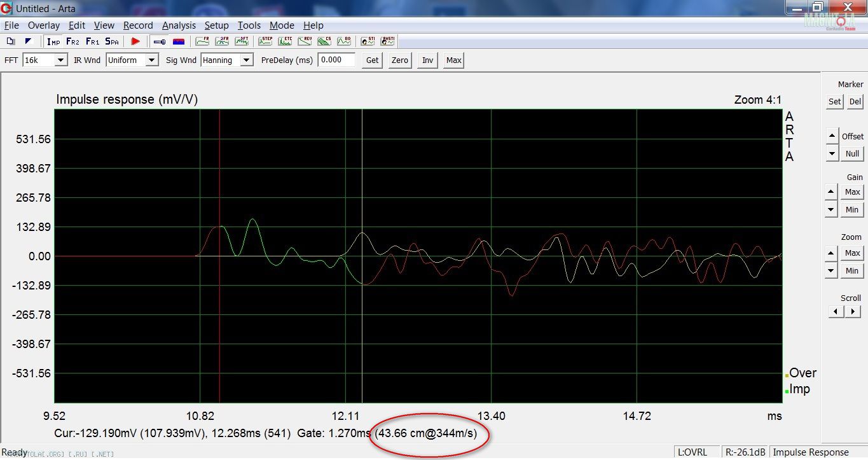Click the FR smoothed frequency response icon

(x=203, y=41)
